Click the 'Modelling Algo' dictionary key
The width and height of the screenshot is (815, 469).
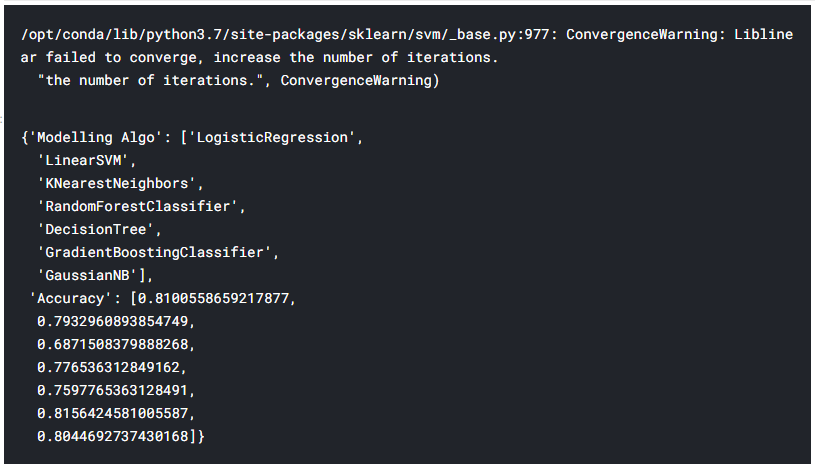96,138
